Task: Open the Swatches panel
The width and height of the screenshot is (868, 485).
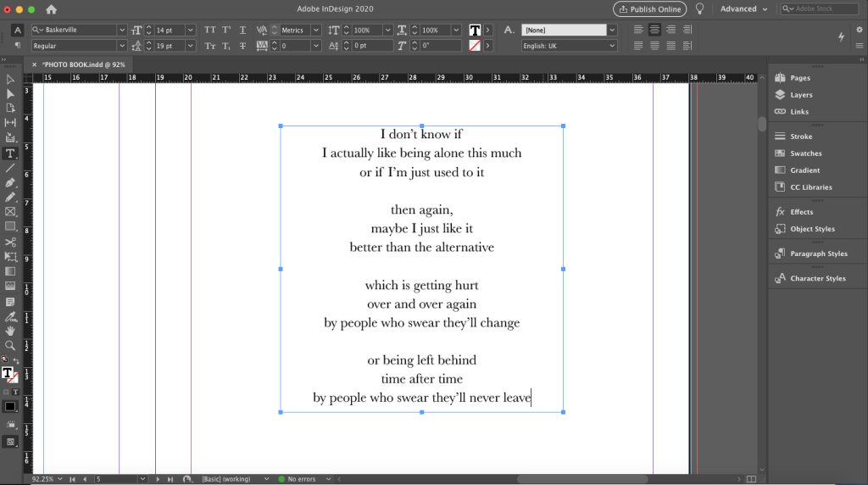Action: pos(805,153)
